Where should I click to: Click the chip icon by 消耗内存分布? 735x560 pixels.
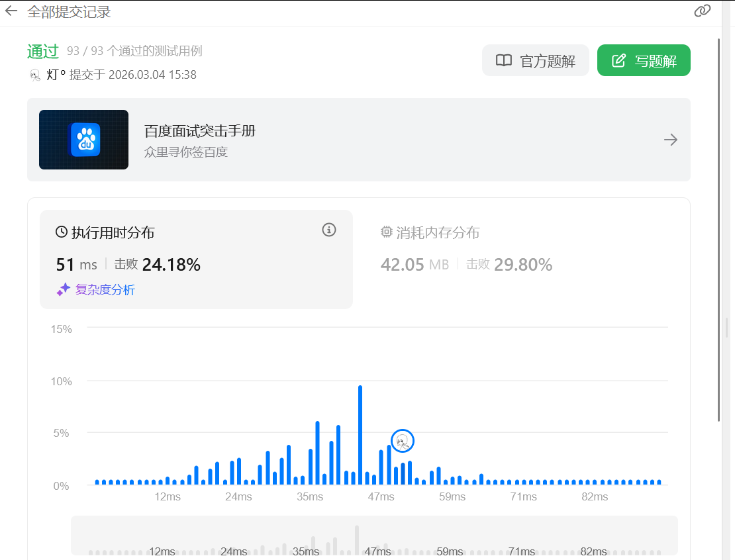click(x=387, y=232)
